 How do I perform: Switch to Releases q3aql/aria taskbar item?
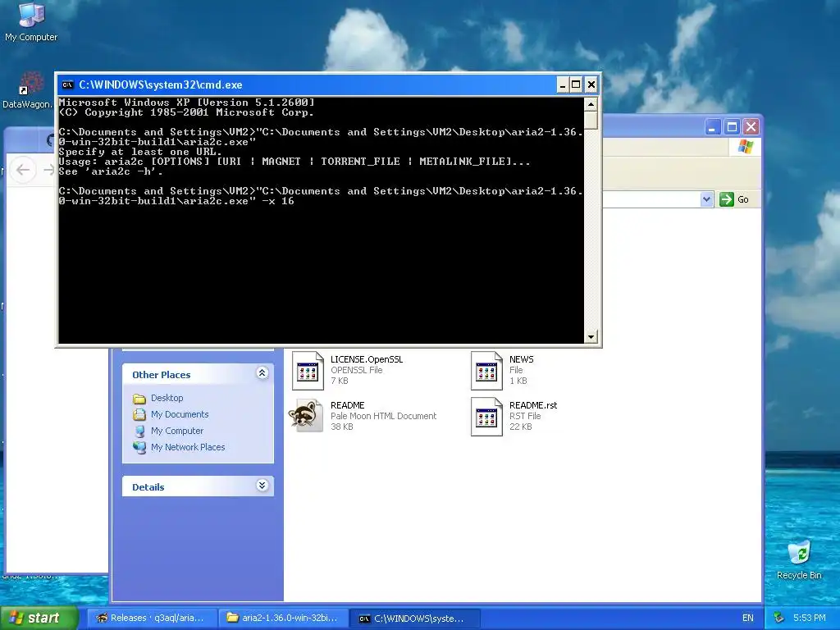152,619
